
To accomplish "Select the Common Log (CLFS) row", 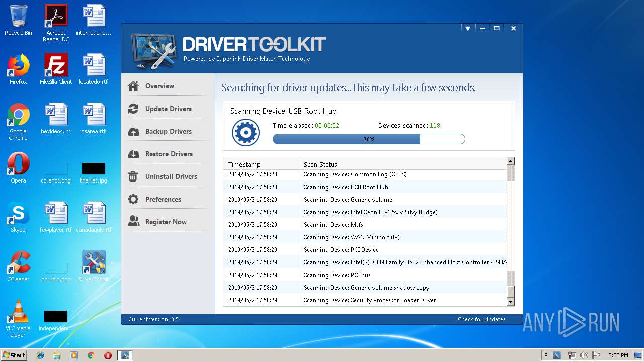I will [x=365, y=174].
